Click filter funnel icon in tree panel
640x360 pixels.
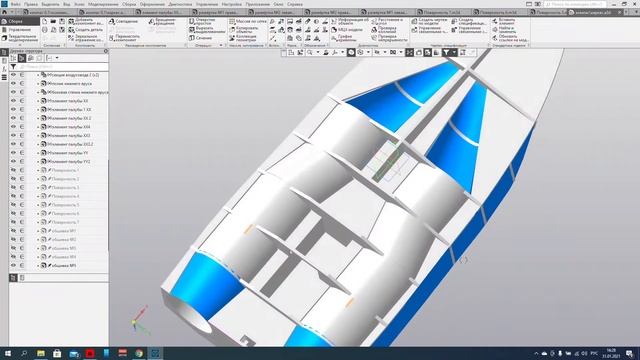click(x=13, y=67)
